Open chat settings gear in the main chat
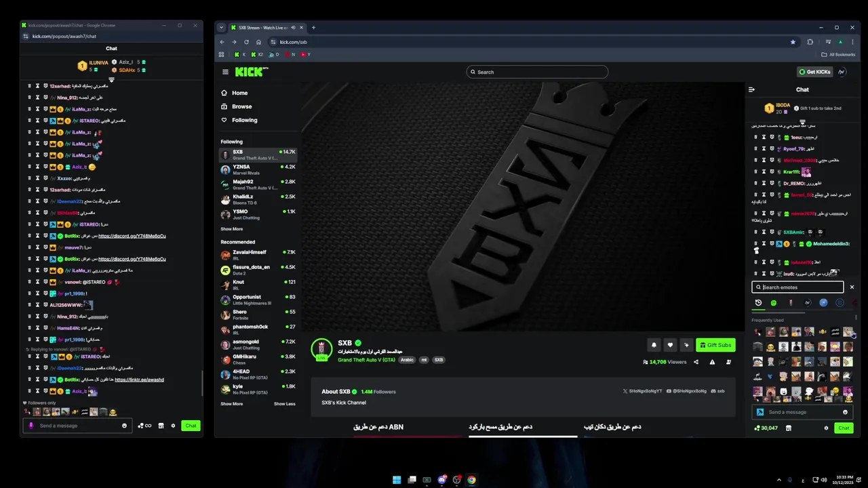This screenshot has height=488, width=868. pos(826,428)
